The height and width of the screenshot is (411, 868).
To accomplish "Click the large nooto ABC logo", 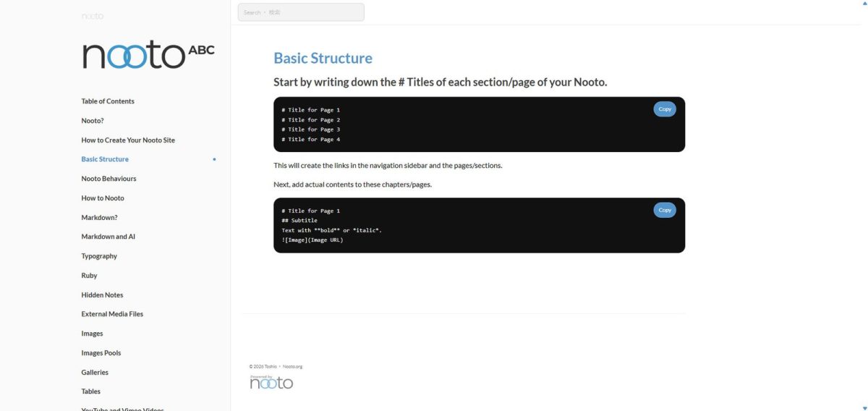I will [148, 56].
